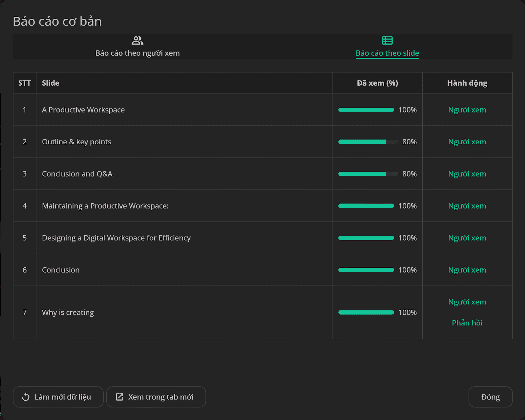Click slide title A Productive Workspace

click(x=83, y=110)
